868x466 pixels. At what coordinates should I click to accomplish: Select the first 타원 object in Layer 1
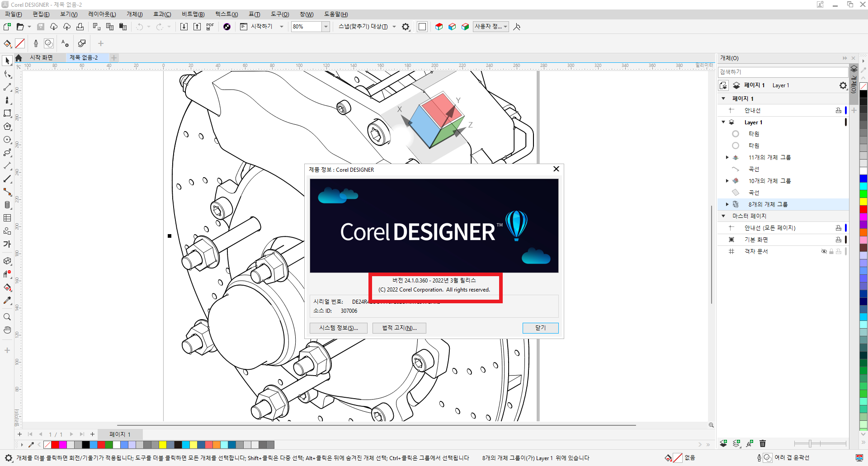tap(754, 134)
